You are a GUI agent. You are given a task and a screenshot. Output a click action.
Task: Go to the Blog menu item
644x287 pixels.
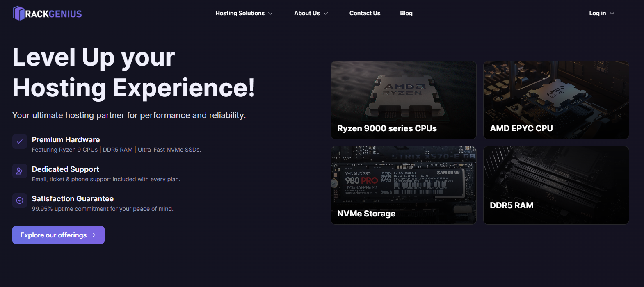[x=406, y=13]
